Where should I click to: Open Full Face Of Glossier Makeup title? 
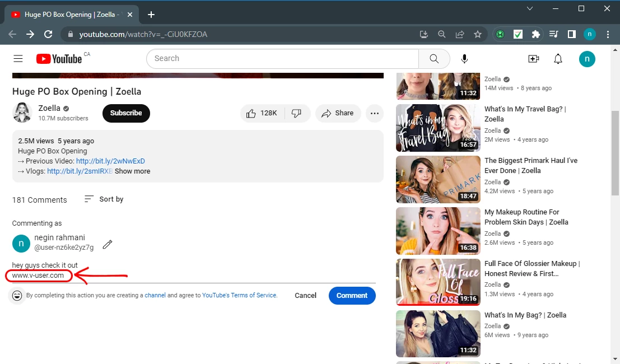coord(532,268)
